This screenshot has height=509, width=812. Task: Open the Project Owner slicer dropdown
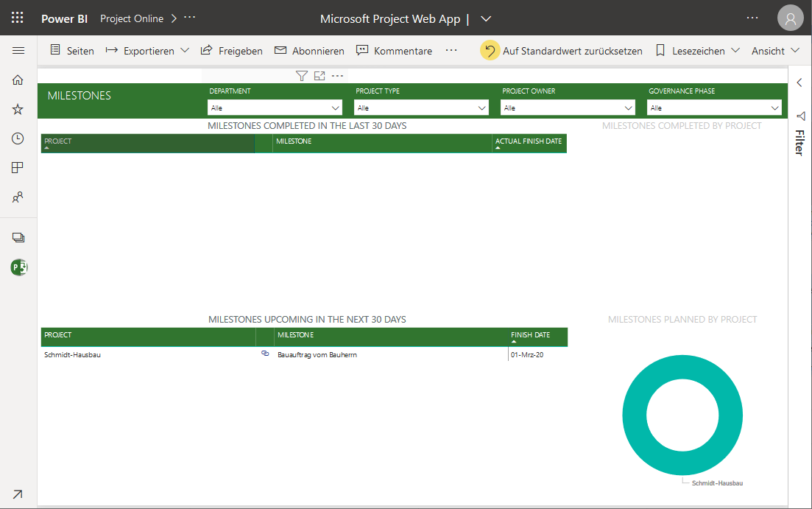(568, 108)
